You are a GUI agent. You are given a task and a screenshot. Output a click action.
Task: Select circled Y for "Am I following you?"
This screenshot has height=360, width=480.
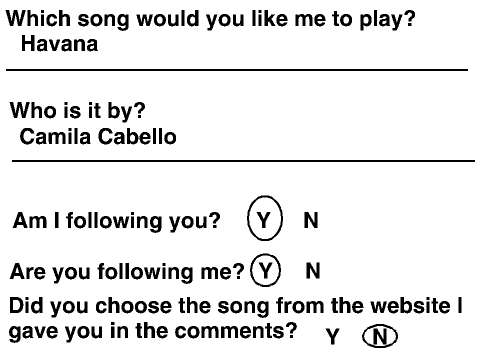(x=265, y=218)
